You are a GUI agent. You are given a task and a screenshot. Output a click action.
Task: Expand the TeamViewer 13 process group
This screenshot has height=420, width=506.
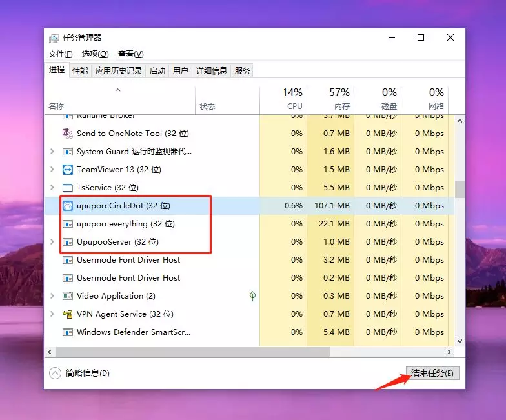[52, 169]
